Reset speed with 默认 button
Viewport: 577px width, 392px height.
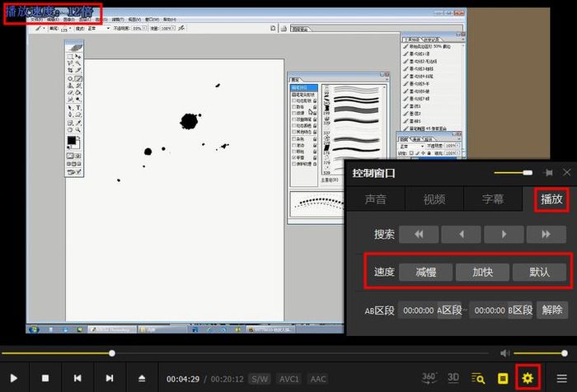[539, 272]
